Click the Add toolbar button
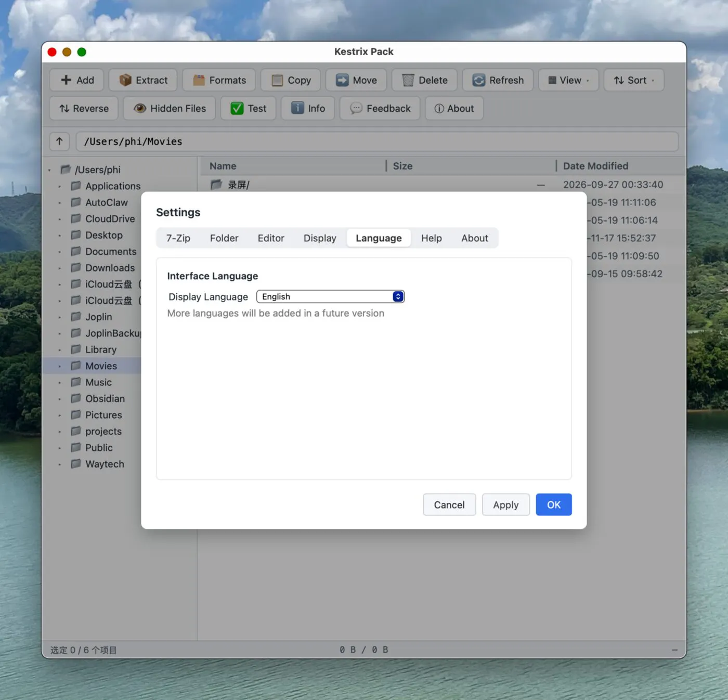 coord(77,80)
